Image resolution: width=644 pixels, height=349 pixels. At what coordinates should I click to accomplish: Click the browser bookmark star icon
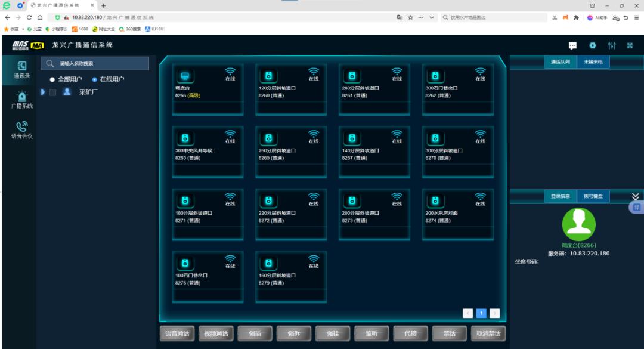click(x=410, y=17)
